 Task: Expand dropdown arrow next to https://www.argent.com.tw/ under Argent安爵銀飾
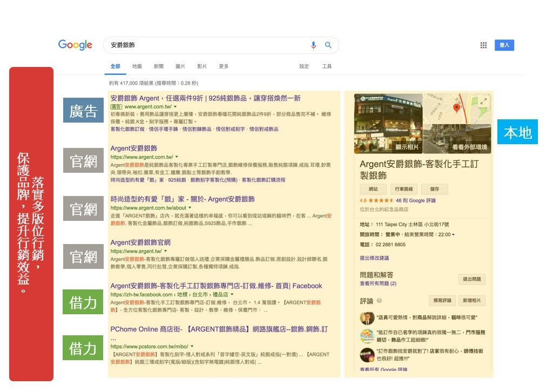tap(177, 157)
